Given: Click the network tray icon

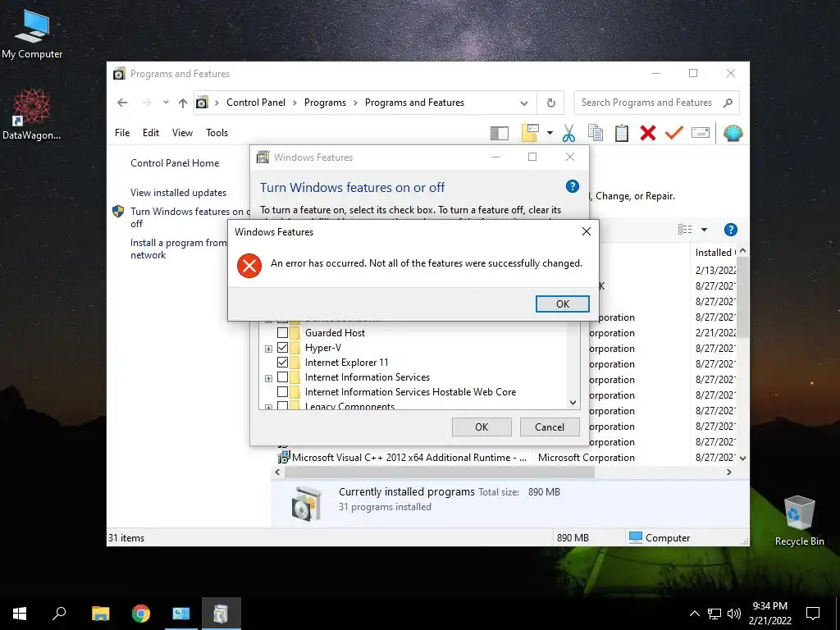Looking at the screenshot, I should (714, 614).
